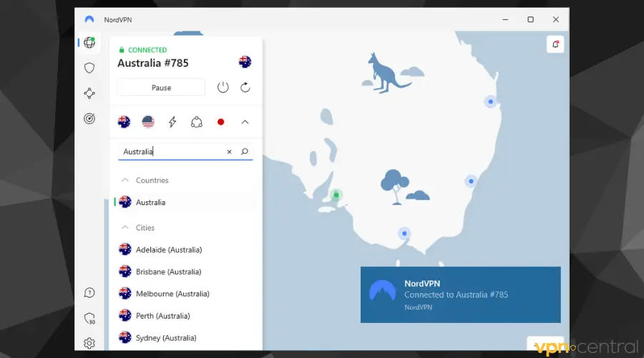Viewport: 644px width, 358px height.
Task: Reconnect using the refresh icon
Action: (245, 87)
